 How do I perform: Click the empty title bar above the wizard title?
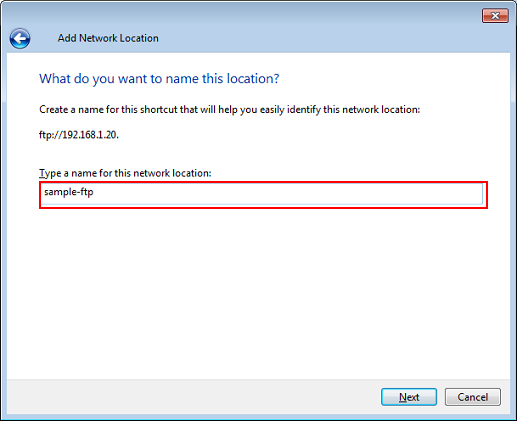point(233,15)
